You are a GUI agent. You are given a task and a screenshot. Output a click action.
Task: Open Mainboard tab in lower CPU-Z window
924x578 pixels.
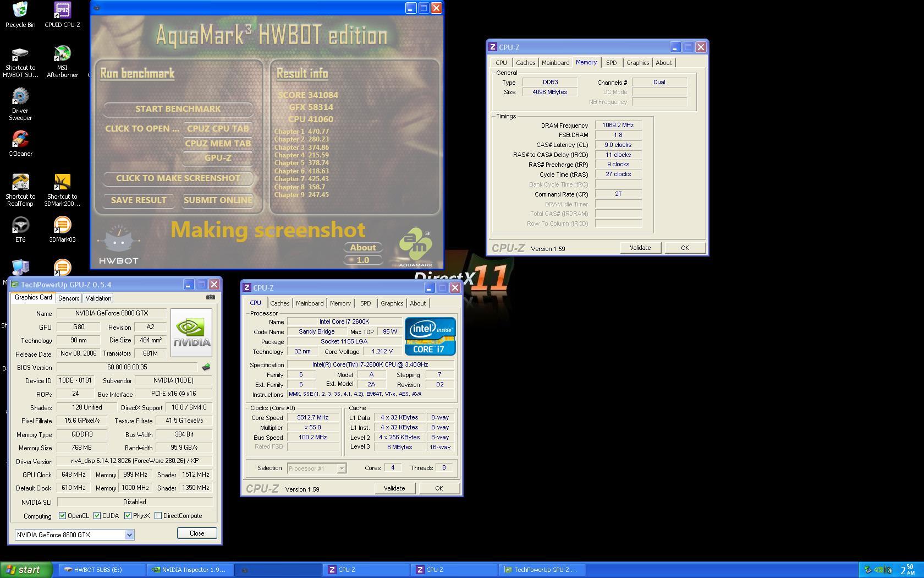[310, 303]
